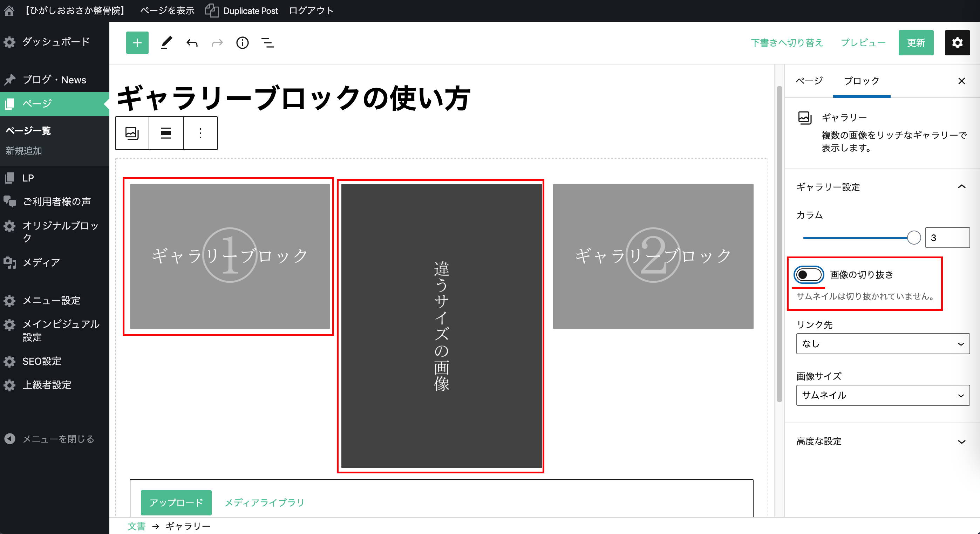Image resolution: width=980 pixels, height=534 pixels.
Task: Select the pencil edit tool icon
Action: [166, 43]
